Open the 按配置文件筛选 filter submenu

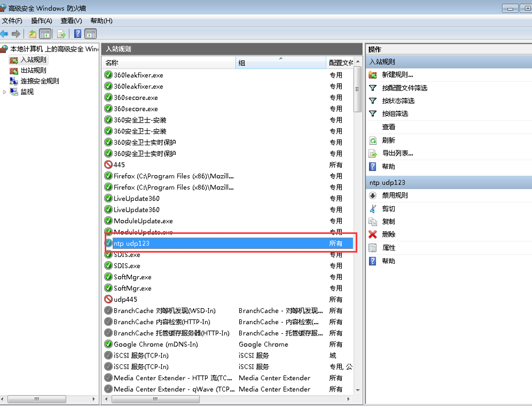(x=404, y=88)
